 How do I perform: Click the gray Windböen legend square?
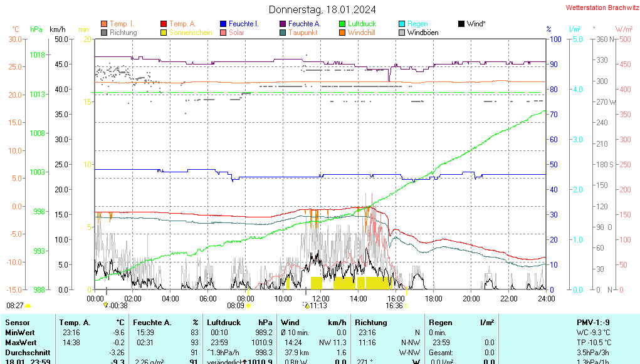click(x=402, y=33)
